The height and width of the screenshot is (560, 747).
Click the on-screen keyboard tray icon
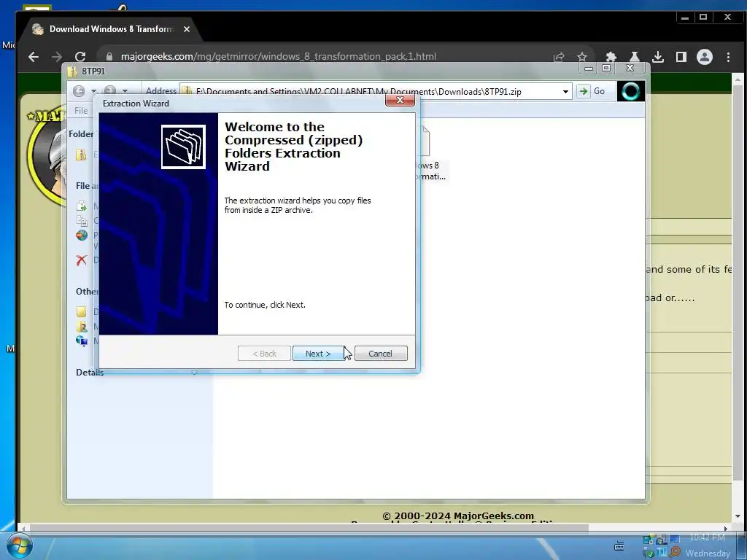(x=619, y=545)
